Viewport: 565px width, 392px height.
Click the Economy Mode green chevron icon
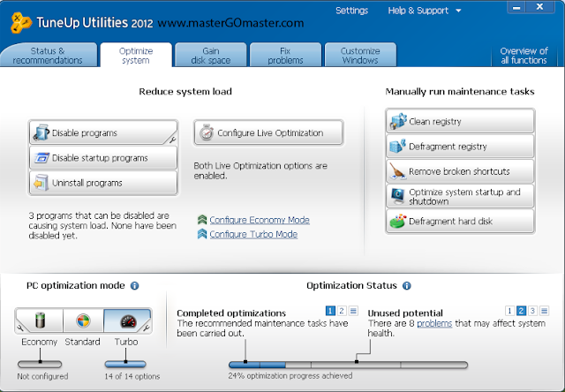click(202, 220)
